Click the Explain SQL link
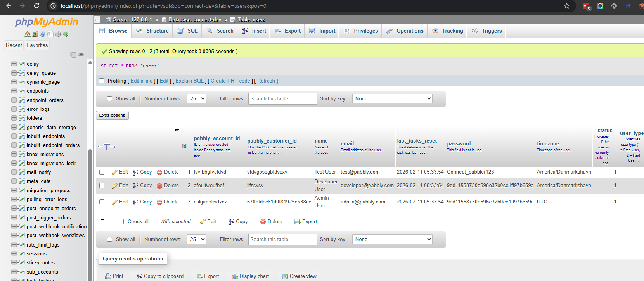The height and width of the screenshot is (281, 644). (x=190, y=81)
